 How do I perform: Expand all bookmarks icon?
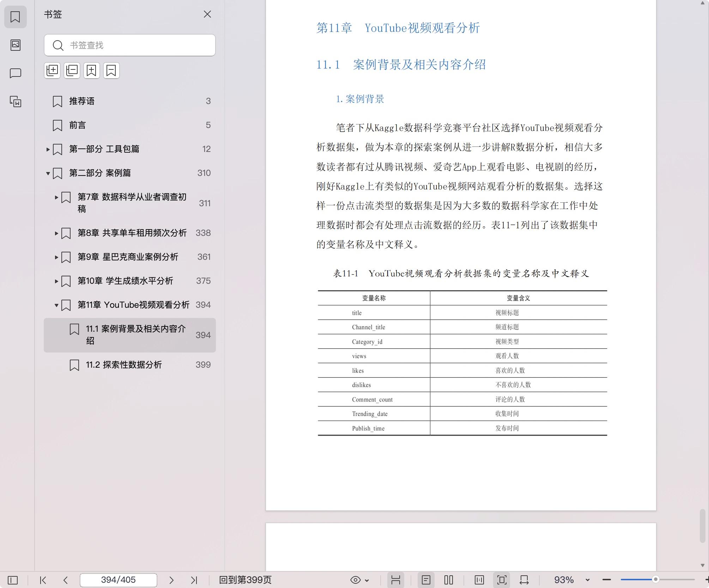(x=52, y=71)
